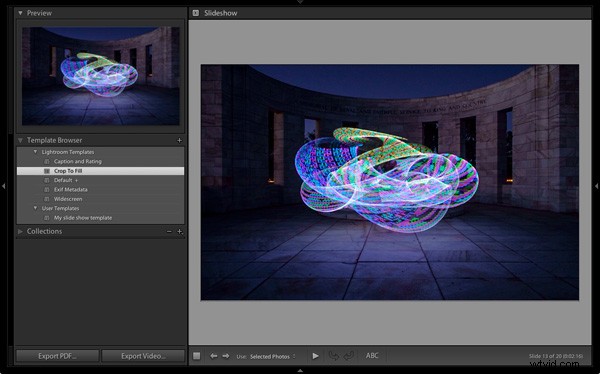
Task: Open the Use Selected Photos dropdown
Action: pos(272,356)
